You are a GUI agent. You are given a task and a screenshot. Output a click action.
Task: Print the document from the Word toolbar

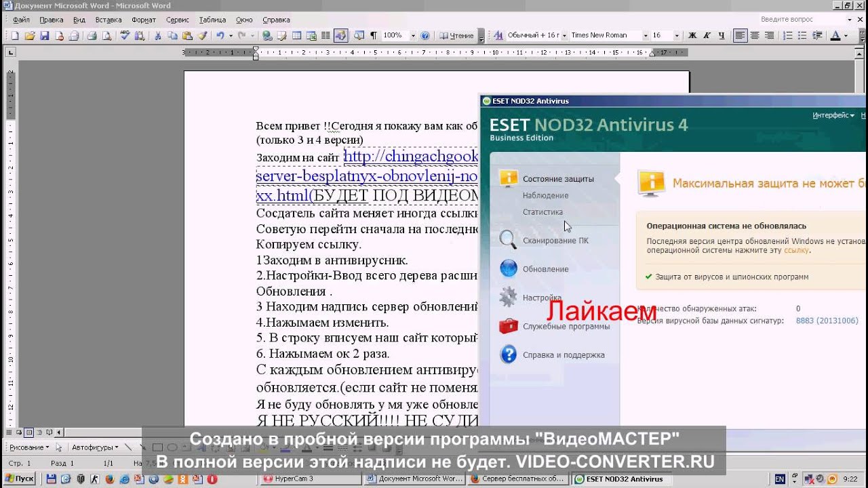(92, 35)
